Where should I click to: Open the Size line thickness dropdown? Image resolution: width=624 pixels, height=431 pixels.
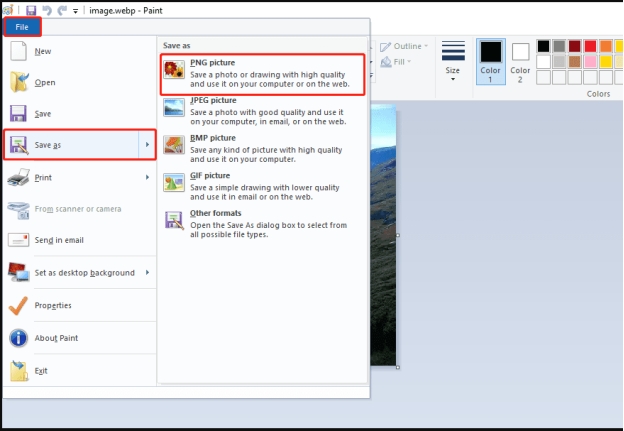(x=453, y=62)
